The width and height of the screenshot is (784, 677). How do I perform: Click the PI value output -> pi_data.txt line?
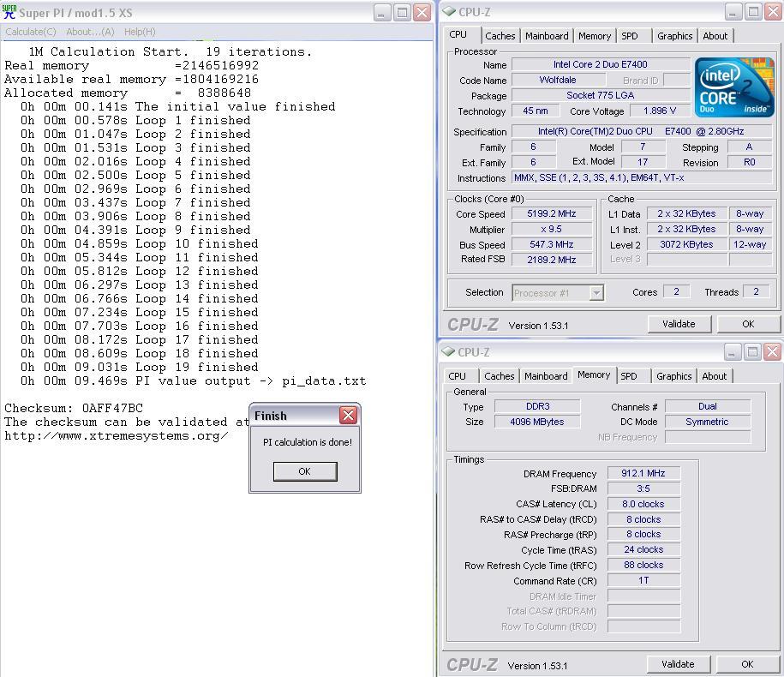coord(193,381)
